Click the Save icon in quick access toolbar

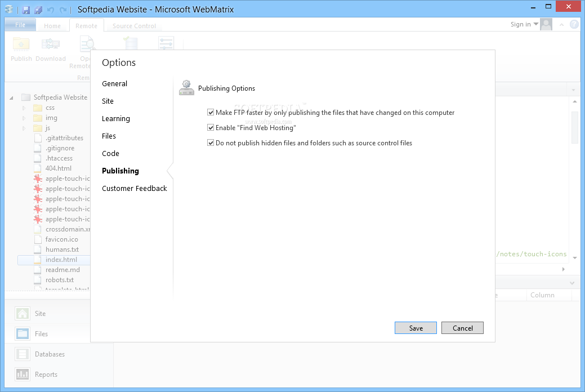(26, 10)
